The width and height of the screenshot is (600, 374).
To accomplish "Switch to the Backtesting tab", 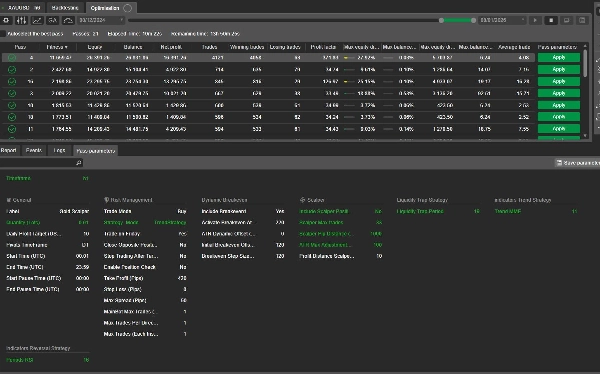I will pyautogui.click(x=65, y=8).
